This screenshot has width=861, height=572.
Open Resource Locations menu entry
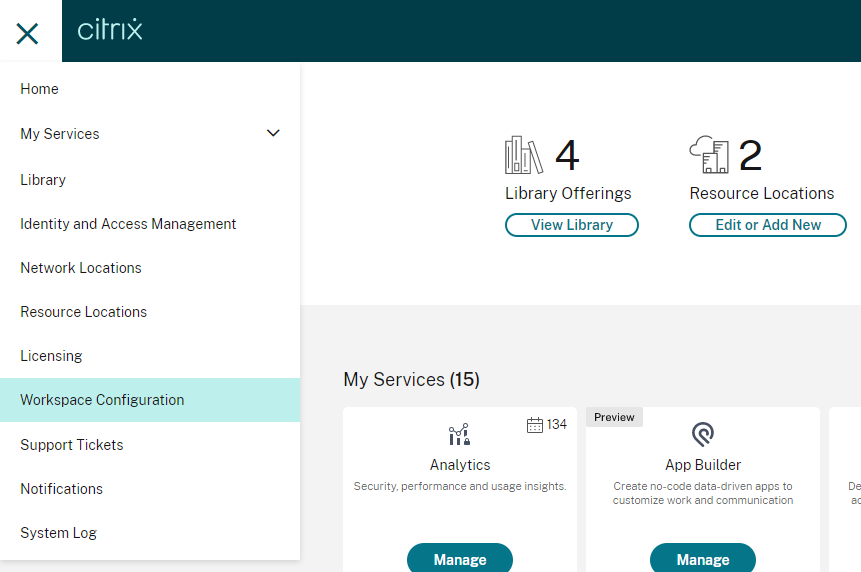point(84,312)
